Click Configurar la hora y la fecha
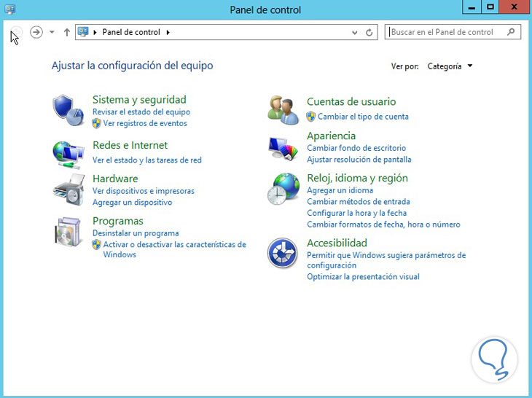 [356, 213]
